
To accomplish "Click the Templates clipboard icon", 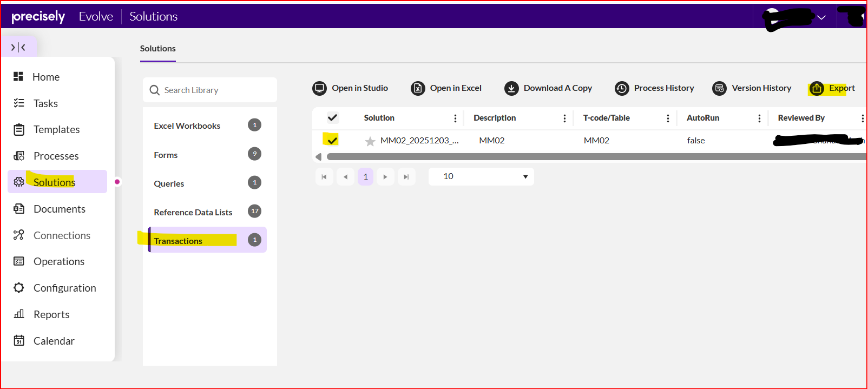I will coord(19,129).
